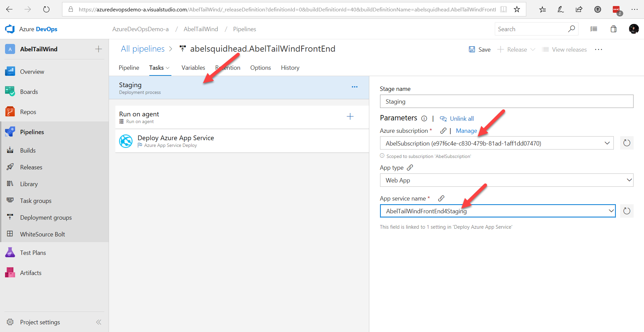
Task: Click the Stage name input field
Action: coord(506,101)
